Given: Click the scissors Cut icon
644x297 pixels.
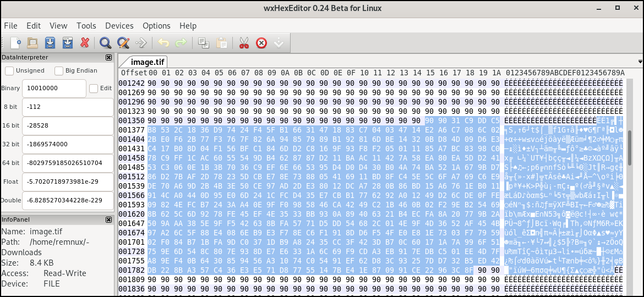Looking at the screenshot, I should coord(244,43).
